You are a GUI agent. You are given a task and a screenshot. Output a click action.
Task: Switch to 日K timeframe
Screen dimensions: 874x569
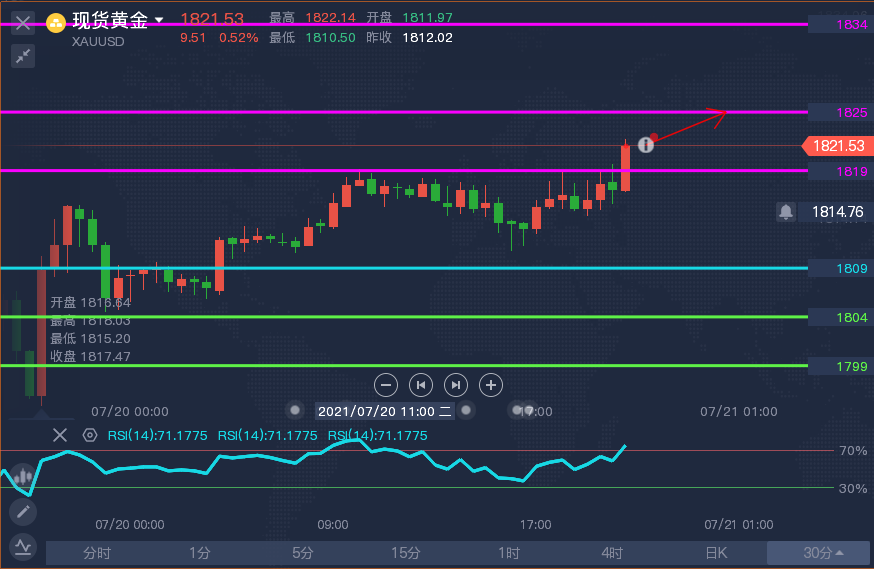coord(715,553)
